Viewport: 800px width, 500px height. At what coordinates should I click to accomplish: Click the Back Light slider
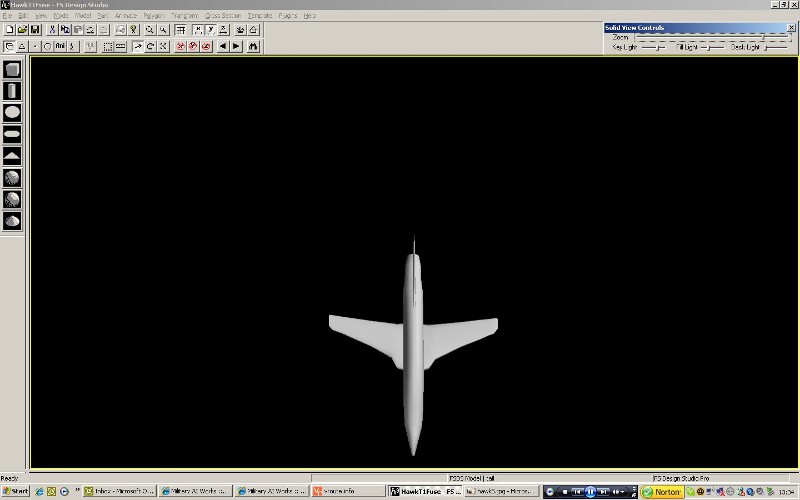(x=776, y=47)
